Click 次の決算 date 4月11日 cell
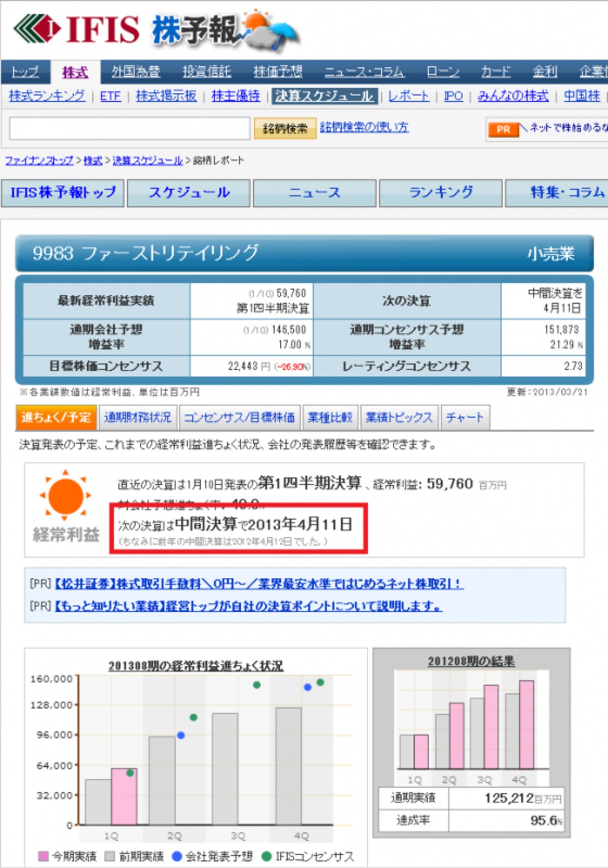The image size is (608, 868). coord(543,301)
